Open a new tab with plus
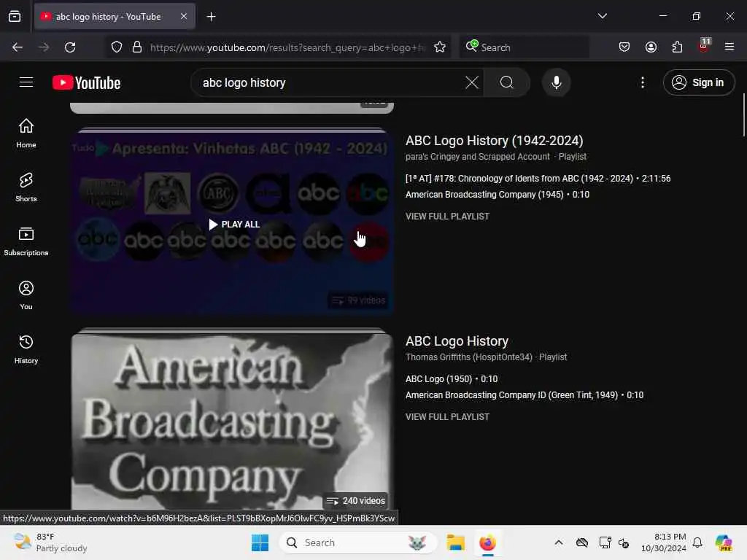This screenshot has height=560, width=747. pyautogui.click(x=211, y=17)
